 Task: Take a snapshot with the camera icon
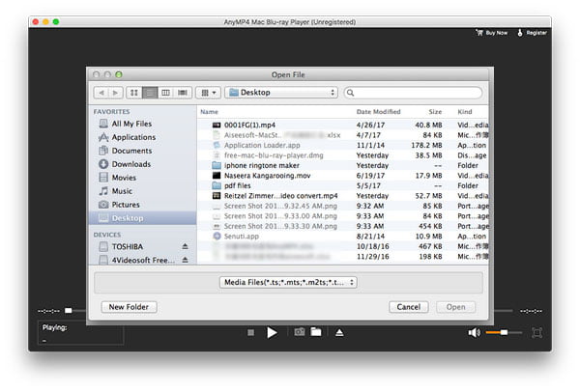tap(300, 332)
